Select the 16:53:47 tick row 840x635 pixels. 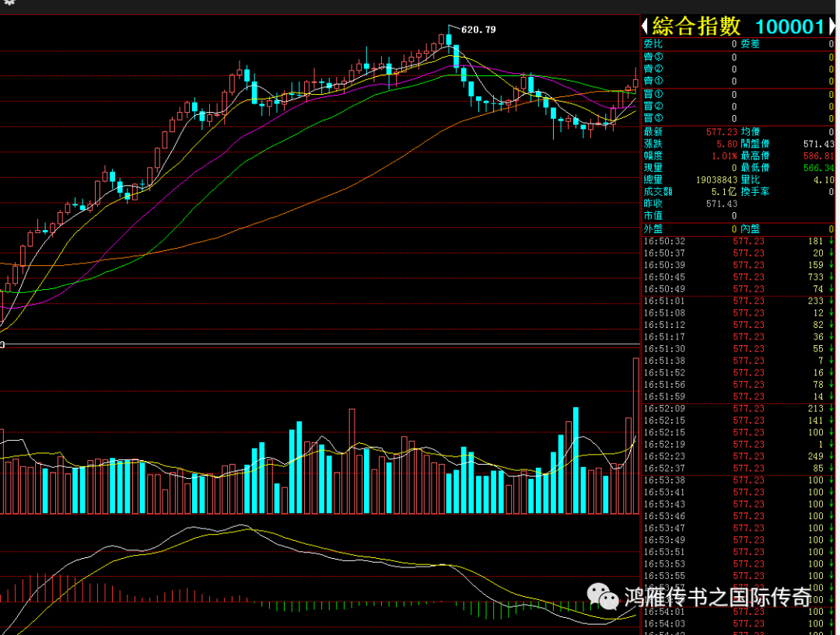pyautogui.click(x=738, y=529)
